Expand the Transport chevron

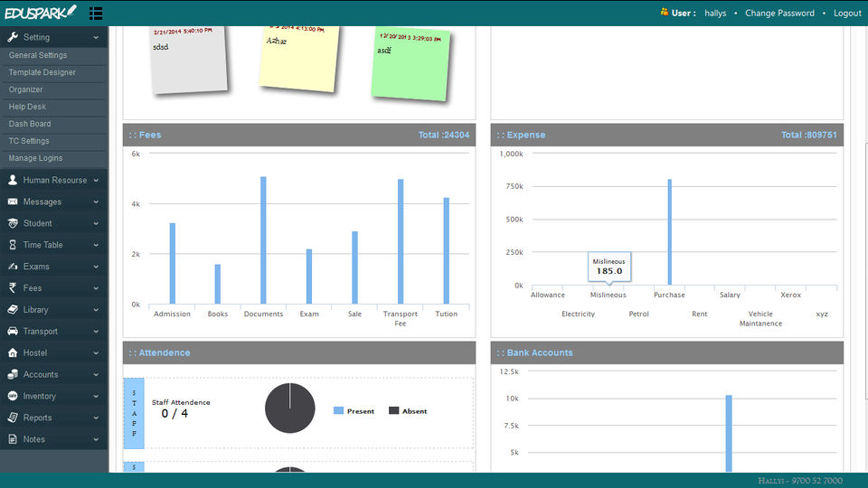pyautogui.click(x=96, y=332)
